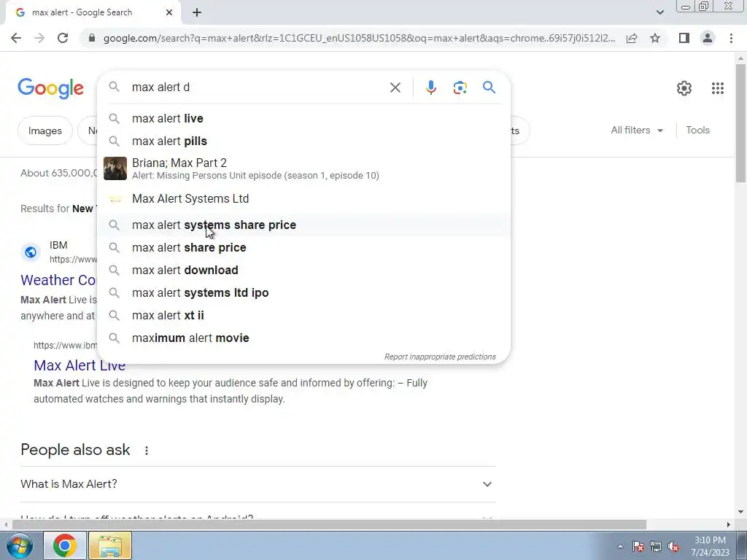
Task: Click the network tray icon
Action: coord(656,546)
